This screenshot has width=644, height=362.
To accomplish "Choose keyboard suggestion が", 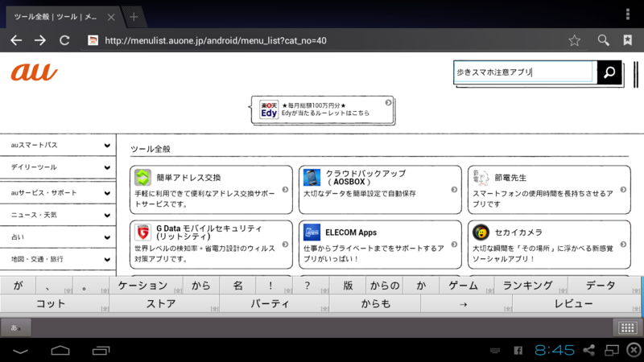I will click(x=18, y=286).
